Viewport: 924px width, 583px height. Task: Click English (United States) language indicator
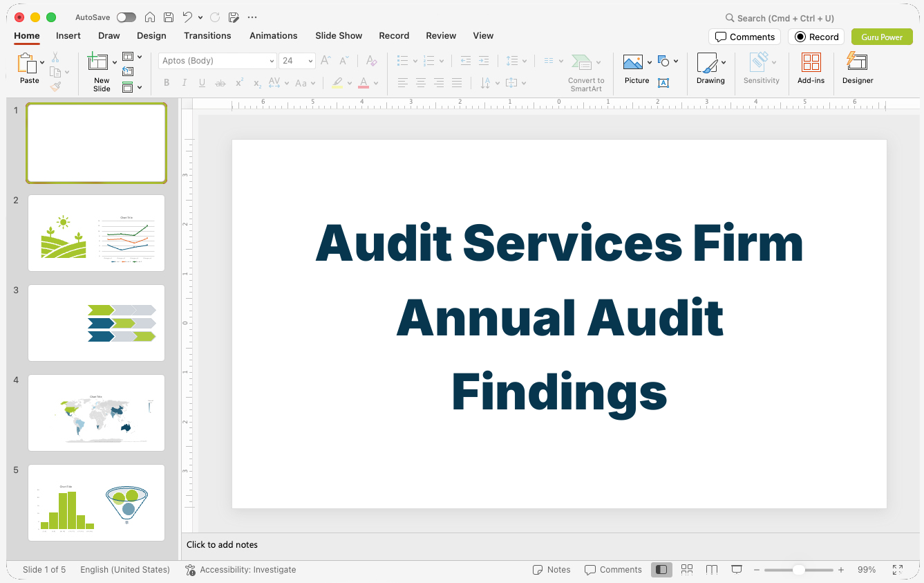pyautogui.click(x=125, y=570)
